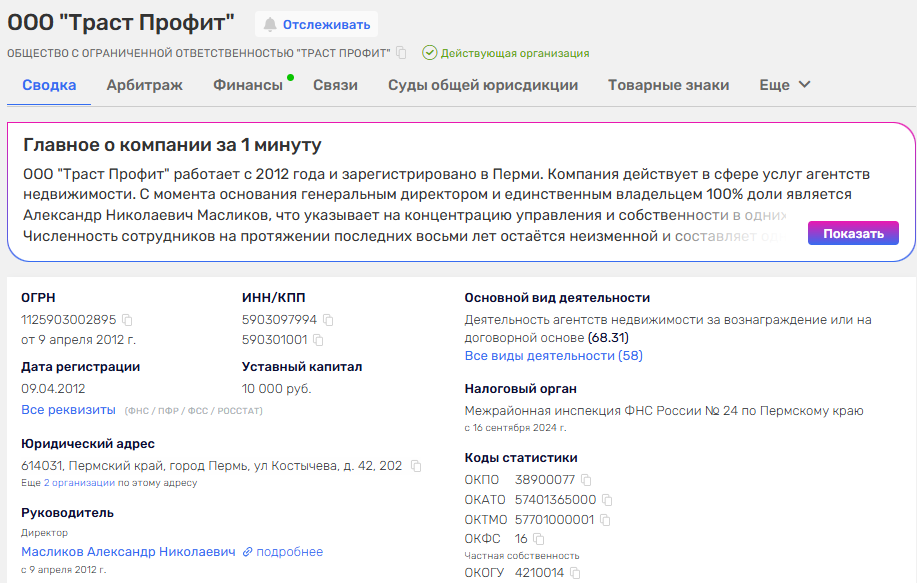Screen dimensions: 917x583
Task: Copy the OKTMO code 57701000001
Action: click(605, 520)
